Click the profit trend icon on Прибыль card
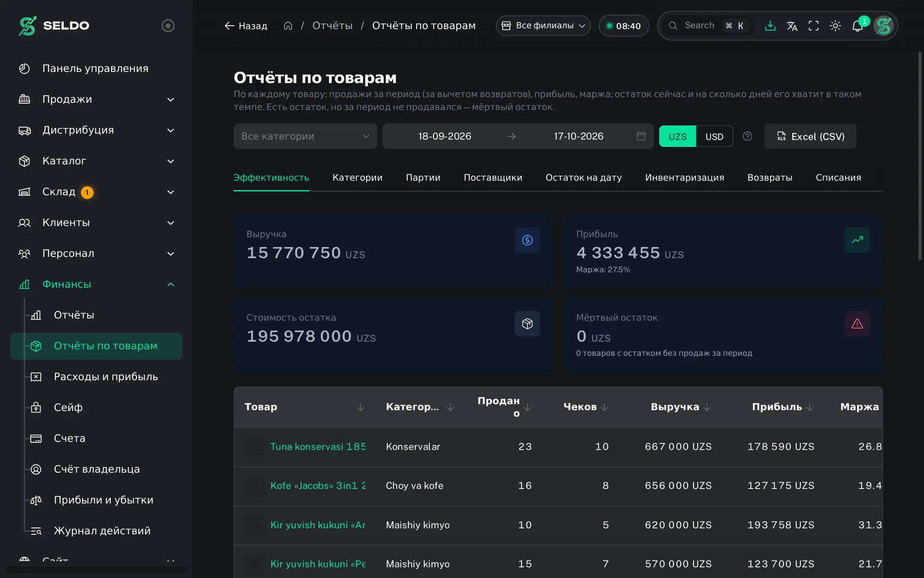The width and height of the screenshot is (924, 578). coord(857,240)
